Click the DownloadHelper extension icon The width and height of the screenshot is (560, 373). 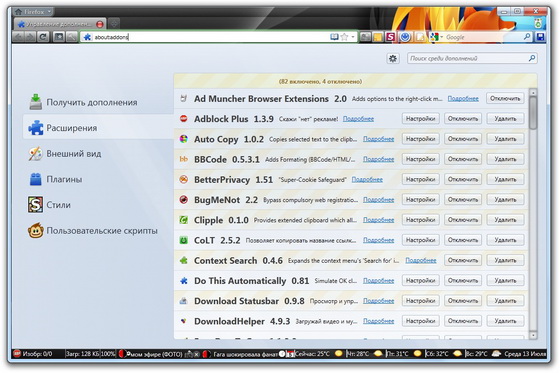click(x=184, y=321)
